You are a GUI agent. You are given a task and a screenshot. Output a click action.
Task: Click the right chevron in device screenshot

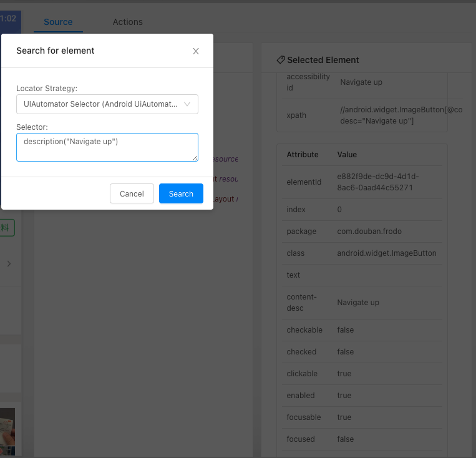[x=9, y=264]
